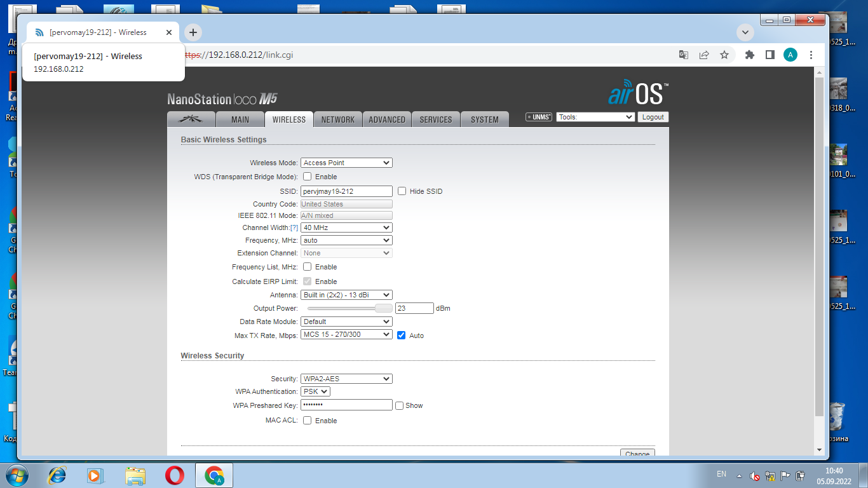Switch to the NETWORK tab

[x=338, y=119]
